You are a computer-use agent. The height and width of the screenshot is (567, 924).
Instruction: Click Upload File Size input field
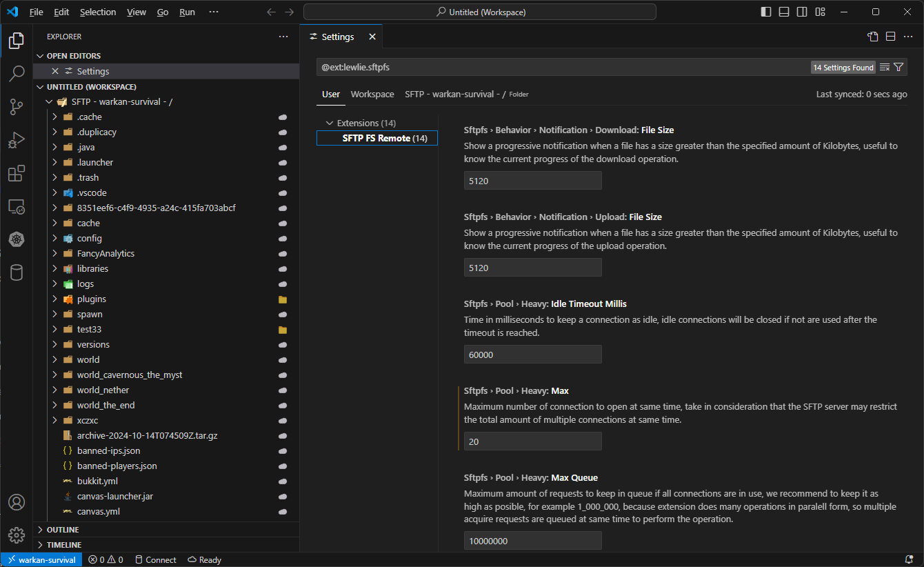(x=533, y=268)
